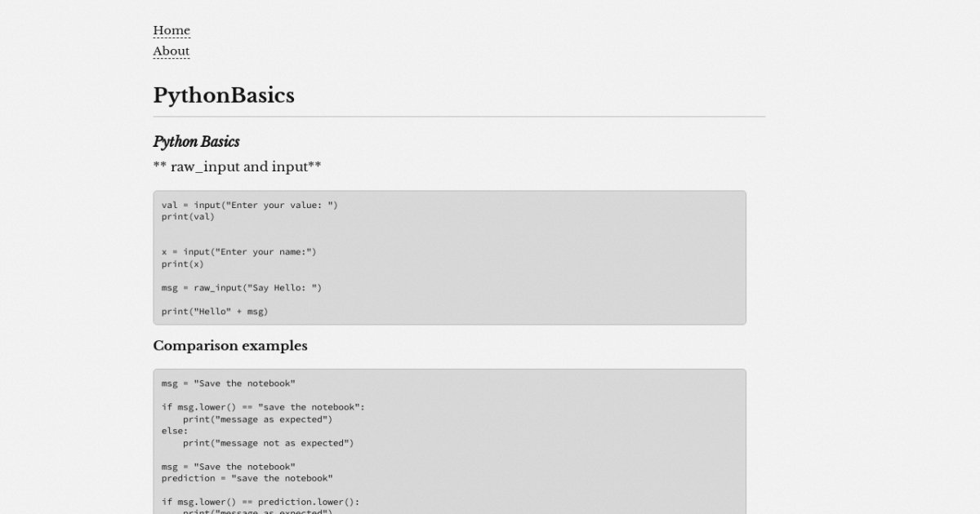Image resolution: width=980 pixels, height=514 pixels.
Task: Open the Home link
Action: tap(171, 31)
